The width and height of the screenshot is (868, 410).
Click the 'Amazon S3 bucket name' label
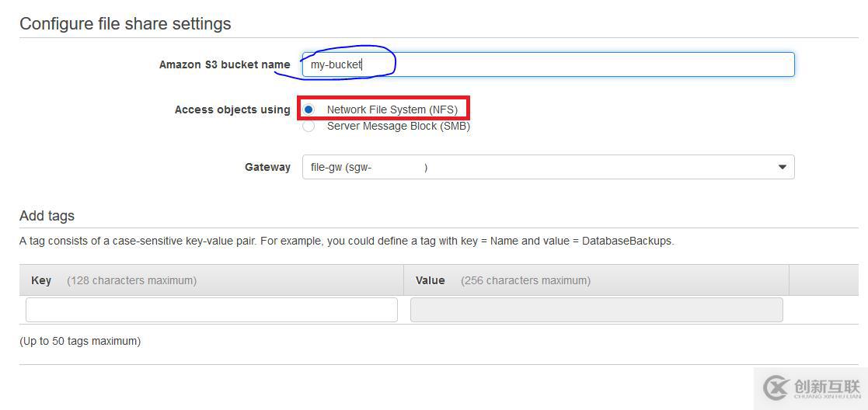[x=225, y=64]
